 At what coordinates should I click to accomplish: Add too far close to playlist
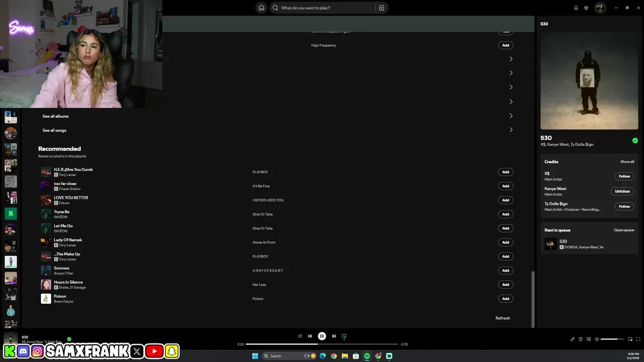[506, 186]
